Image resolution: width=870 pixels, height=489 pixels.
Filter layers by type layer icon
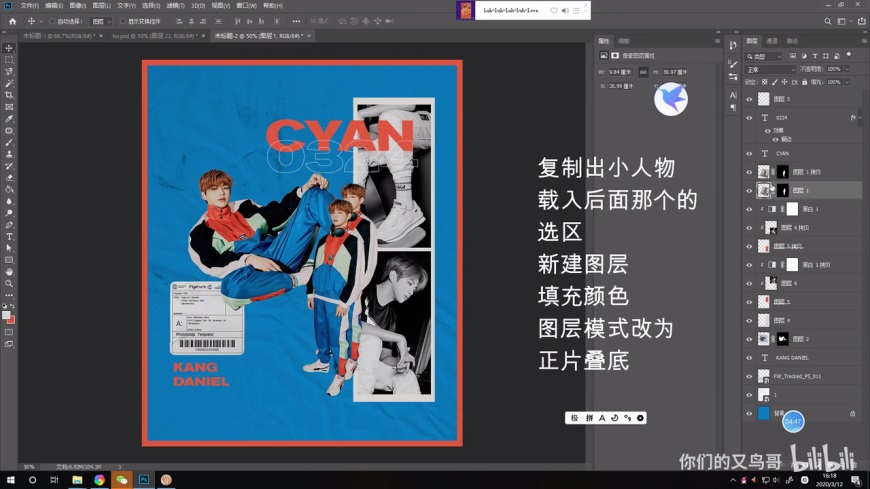[x=815, y=56]
